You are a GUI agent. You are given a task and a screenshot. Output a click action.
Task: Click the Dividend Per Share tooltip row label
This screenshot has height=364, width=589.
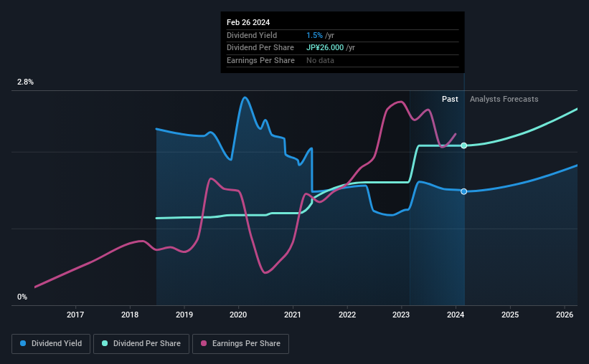260,48
